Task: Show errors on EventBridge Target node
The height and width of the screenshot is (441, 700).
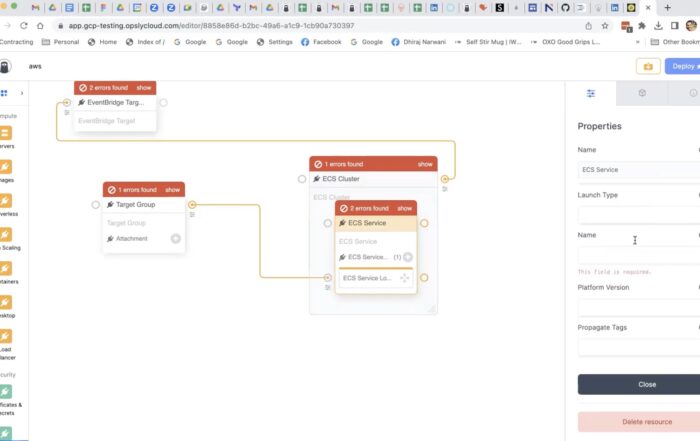Action: point(144,88)
